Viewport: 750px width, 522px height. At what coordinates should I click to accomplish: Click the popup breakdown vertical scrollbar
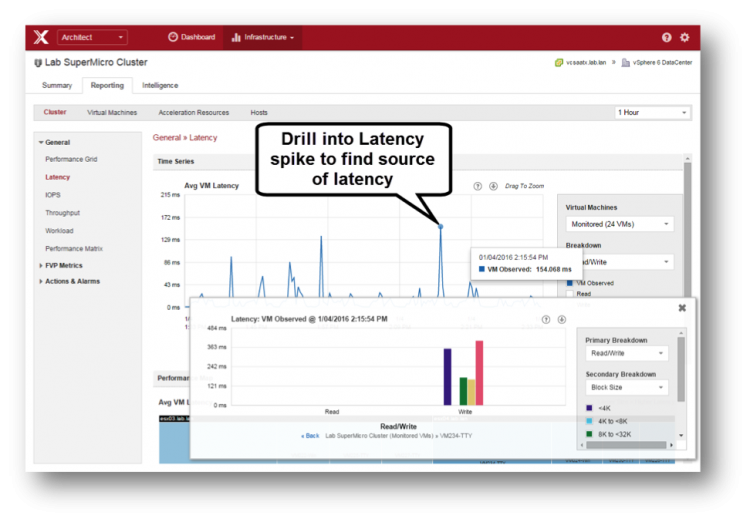point(681,369)
